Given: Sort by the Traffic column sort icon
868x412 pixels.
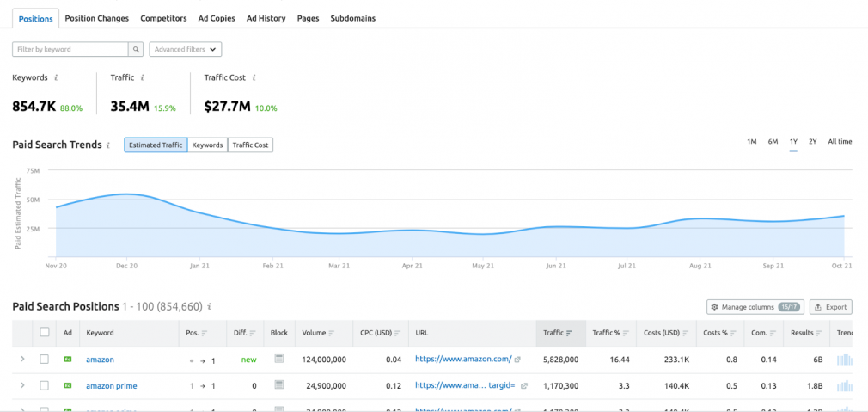Looking at the screenshot, I should pos(569,334).
